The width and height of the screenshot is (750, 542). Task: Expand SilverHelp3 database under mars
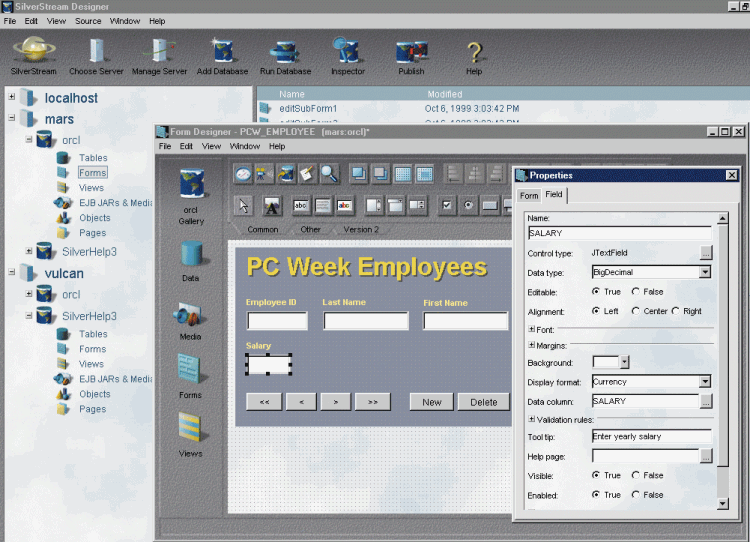point(29,251)
